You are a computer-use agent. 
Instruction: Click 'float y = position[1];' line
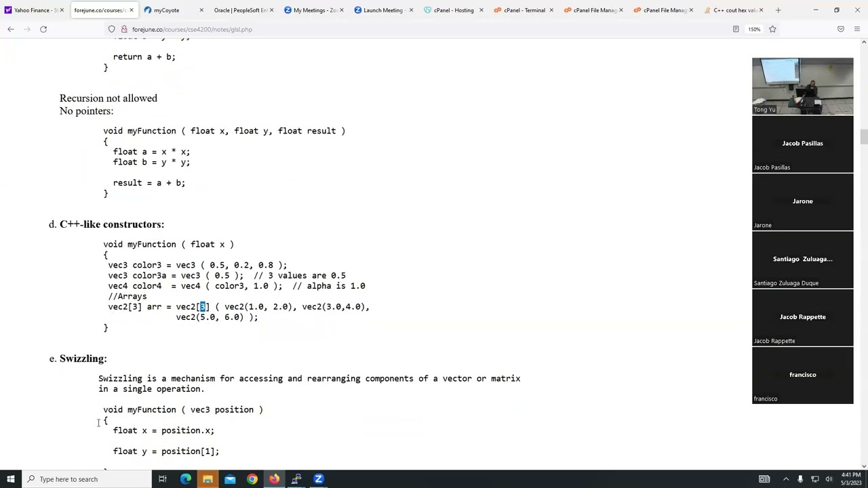[166, 451]
